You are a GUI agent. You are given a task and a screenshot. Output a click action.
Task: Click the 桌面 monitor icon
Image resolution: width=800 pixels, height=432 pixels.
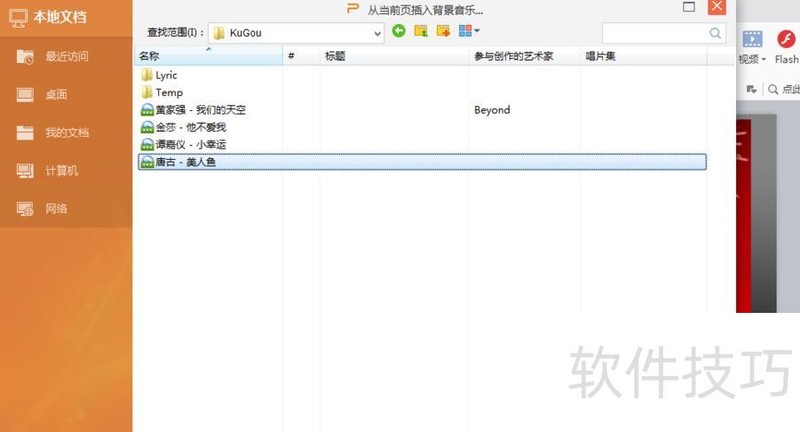click(x=24, y=95)
